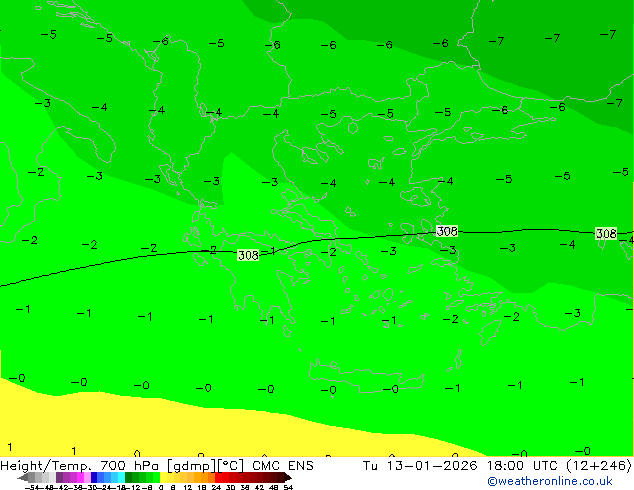
Task: Click the (12+246) forecast offset text
Action: point(599,466)
